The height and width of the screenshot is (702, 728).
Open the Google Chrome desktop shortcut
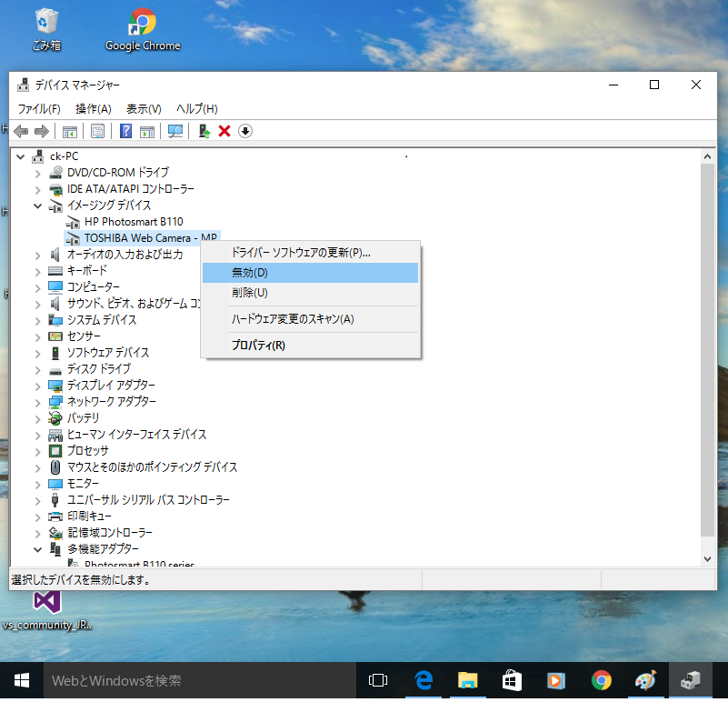pos(143,29)
